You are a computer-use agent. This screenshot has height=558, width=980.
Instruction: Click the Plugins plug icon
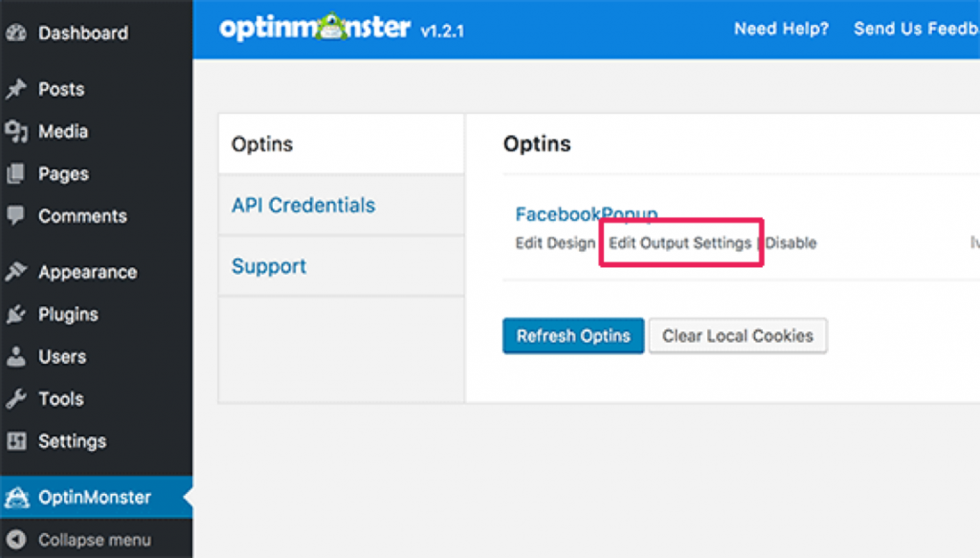pos(16,314)
